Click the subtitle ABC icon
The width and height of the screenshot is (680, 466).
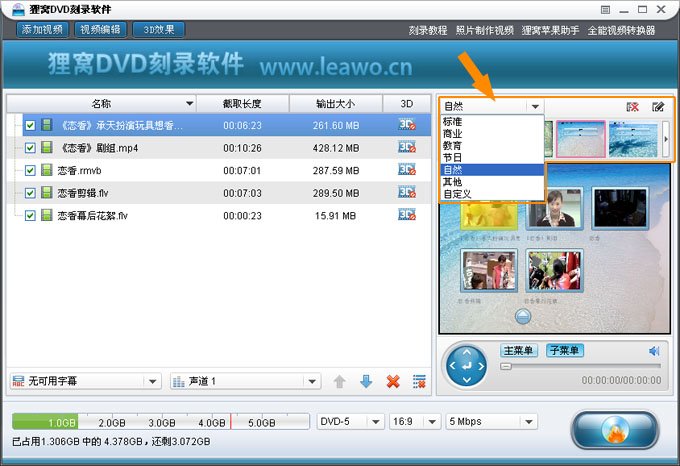click(18, 381)
